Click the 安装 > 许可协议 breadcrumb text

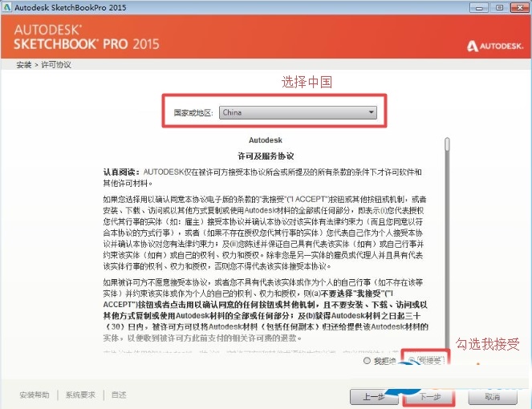click(x=44, y=65)
